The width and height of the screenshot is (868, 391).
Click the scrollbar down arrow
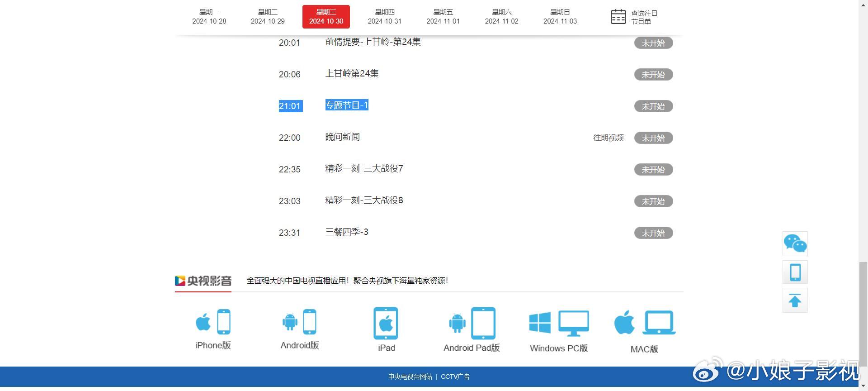[863, 387]
